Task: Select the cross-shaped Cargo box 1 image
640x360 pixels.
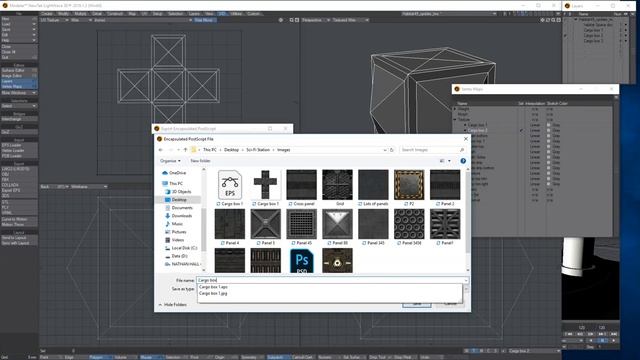Action: click(266, 188)
